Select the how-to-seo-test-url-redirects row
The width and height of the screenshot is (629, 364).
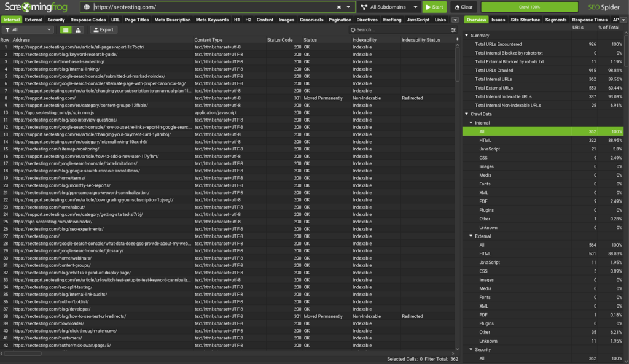(227, 316)
